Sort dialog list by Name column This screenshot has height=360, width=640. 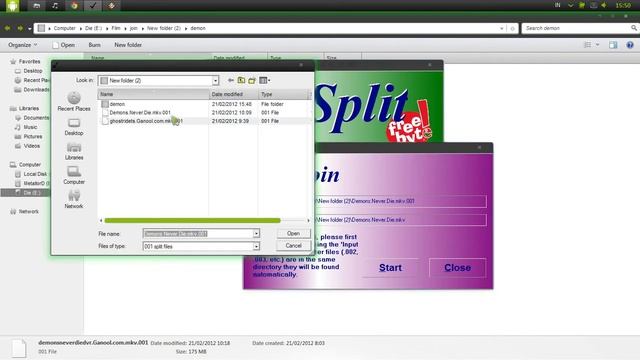(x=153, y=94)
